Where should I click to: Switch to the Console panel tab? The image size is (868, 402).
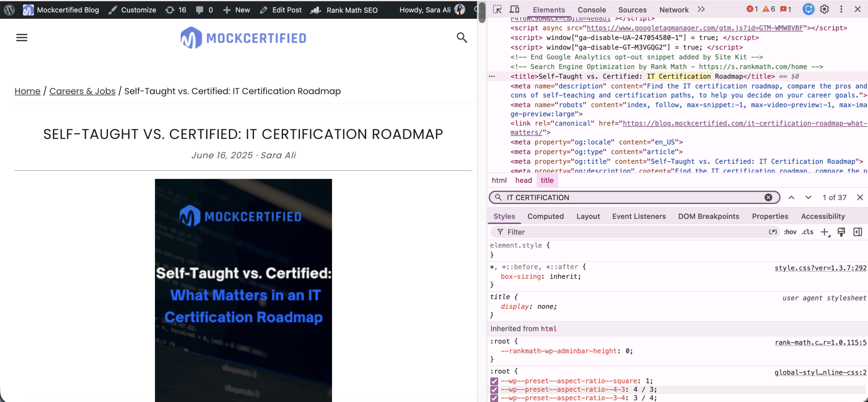click(x=592, y=10)
